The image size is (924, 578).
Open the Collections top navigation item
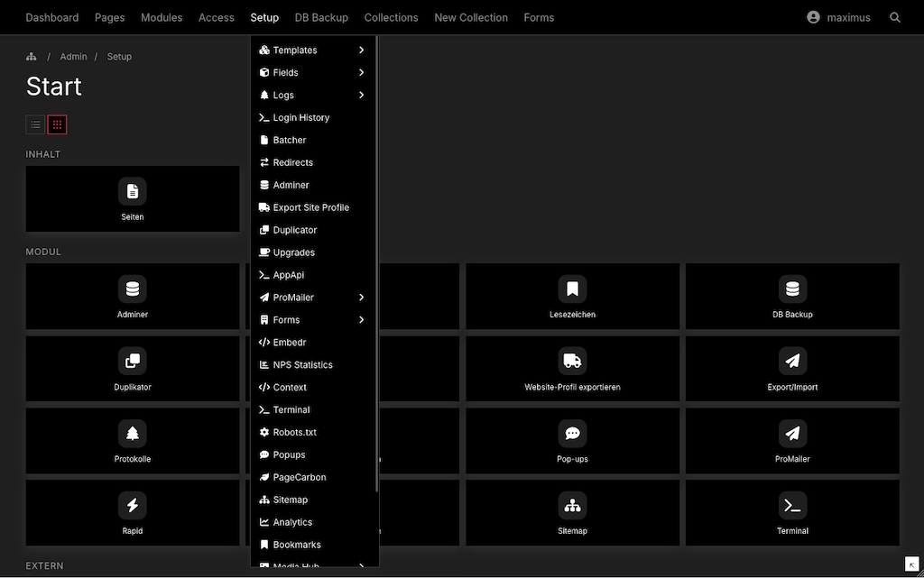coord(391,17)
